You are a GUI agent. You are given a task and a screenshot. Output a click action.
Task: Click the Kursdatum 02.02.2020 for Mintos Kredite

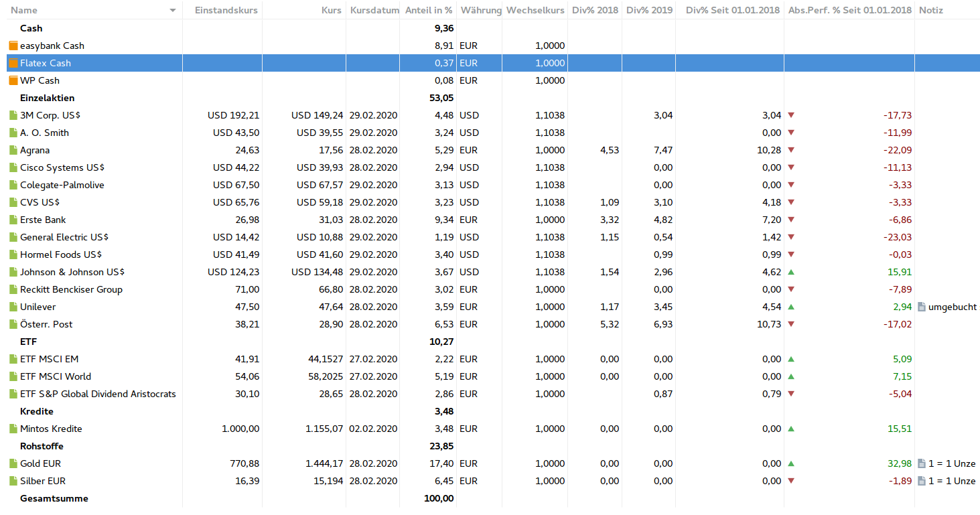pyautogui.click(x=373, y=429)
